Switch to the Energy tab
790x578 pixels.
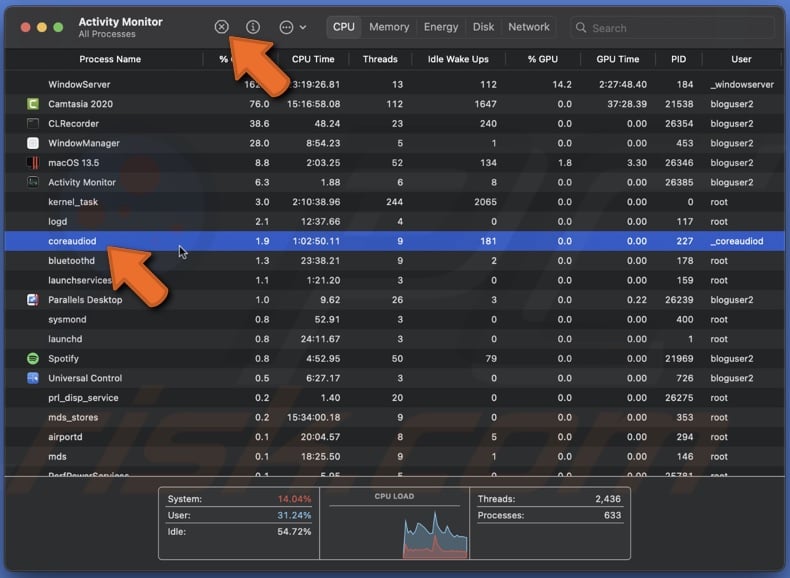(x=440, y=27)
